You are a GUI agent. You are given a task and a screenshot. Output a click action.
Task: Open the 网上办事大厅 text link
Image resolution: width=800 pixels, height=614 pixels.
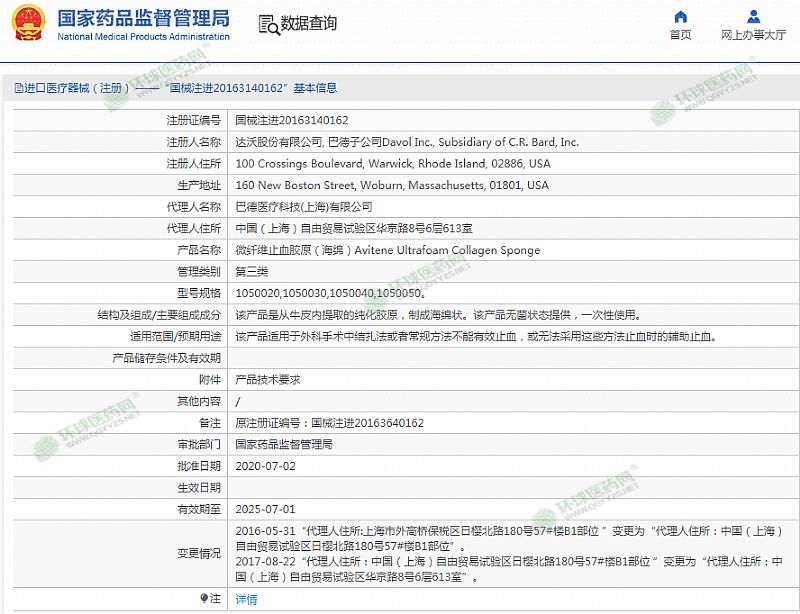754,35
